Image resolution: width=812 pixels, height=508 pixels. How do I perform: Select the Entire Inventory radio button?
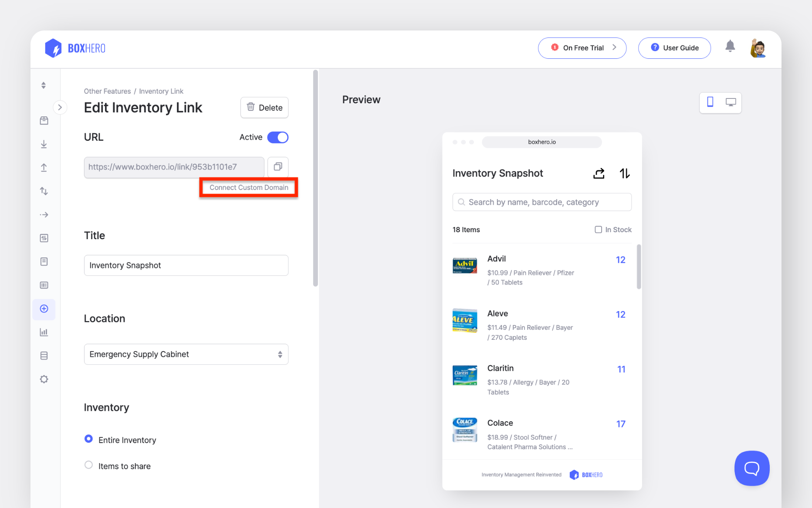(89, 439)
